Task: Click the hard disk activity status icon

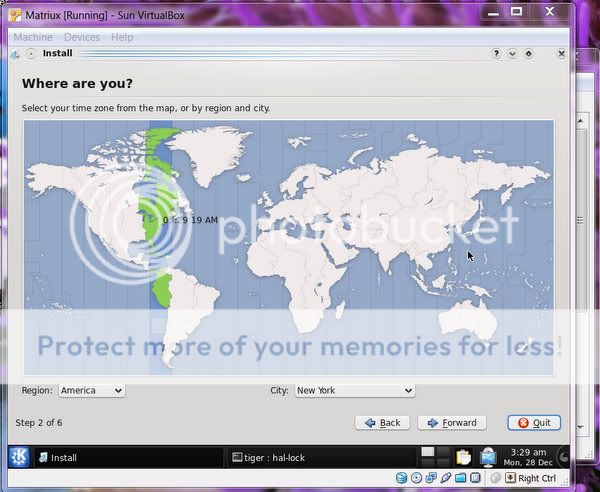Action: tap(401, 478)
